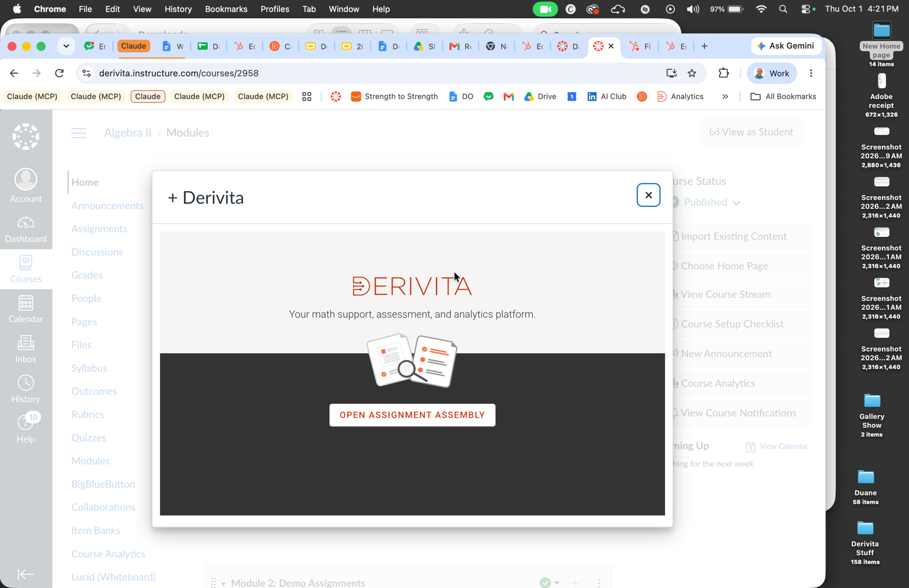Open macOS Spotlight search icon
The width and height of the screenshot is (909, 588).
(783, 9)
